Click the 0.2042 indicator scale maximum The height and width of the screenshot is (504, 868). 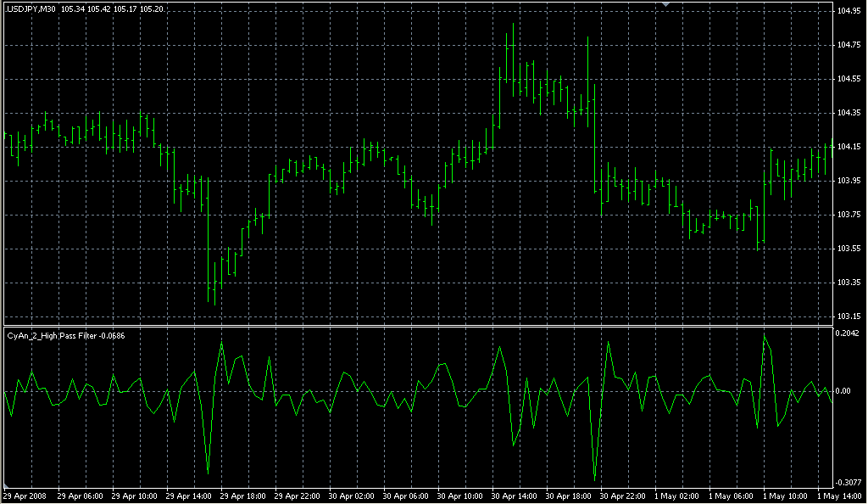click(x=849, y=334)
